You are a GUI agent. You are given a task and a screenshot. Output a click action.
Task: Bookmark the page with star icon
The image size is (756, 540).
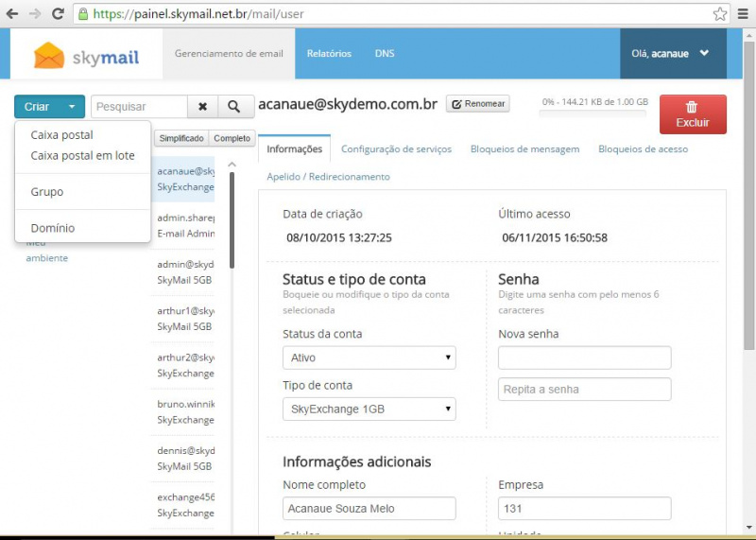point(719,14)
